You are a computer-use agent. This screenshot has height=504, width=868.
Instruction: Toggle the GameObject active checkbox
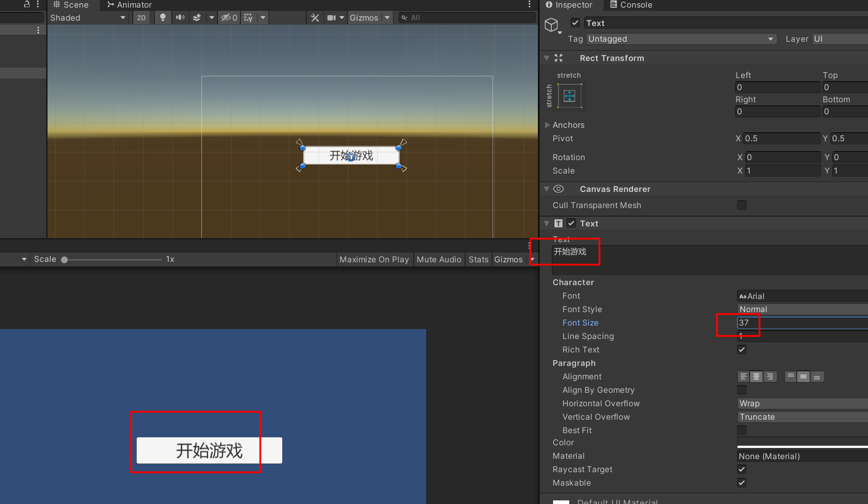click(x=575, y=23)
